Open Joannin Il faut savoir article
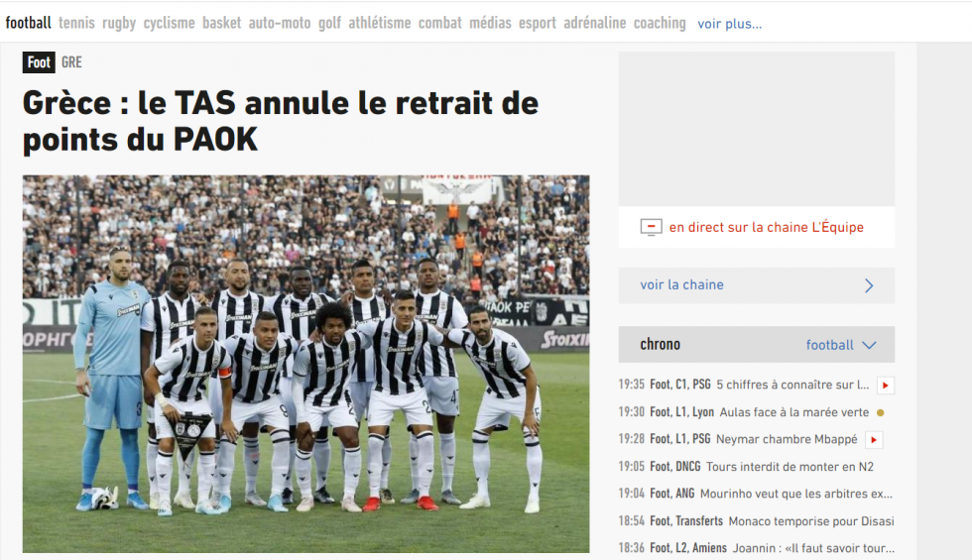972x560 pixels. tap(813, 548)
